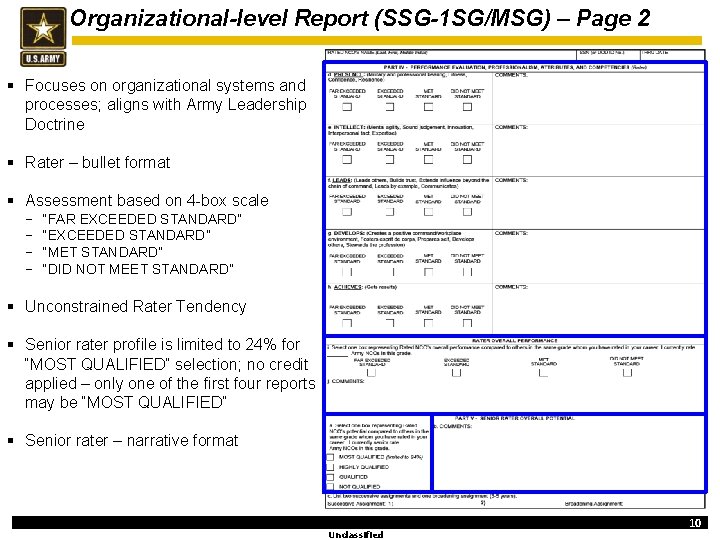Check EXCEEDED STANDARD box under INTELLECT
Viewport: 720px width, 540px height.
pos(390,160)
